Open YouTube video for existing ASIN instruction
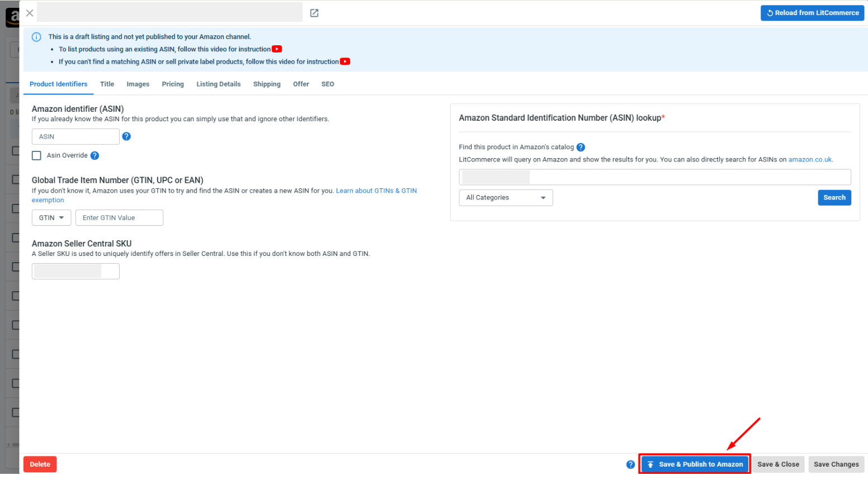The image size is (868, 480). point(277,49)
